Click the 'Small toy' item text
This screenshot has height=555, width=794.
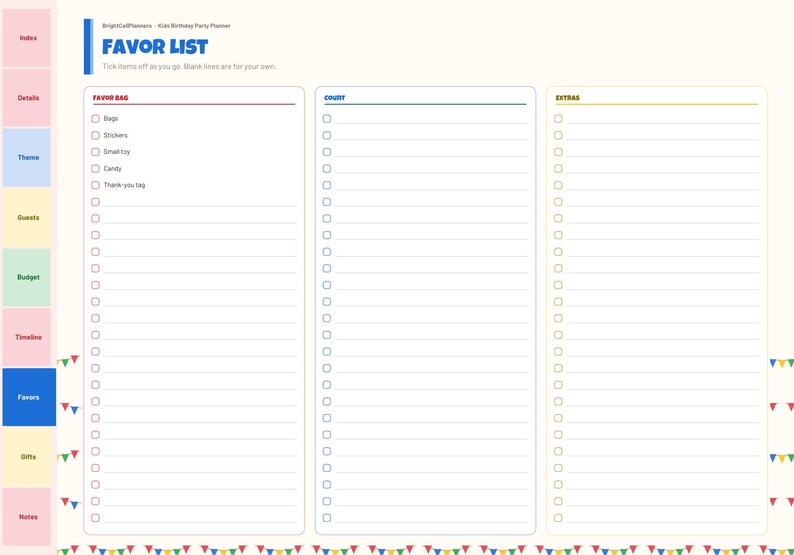(117, 152)
